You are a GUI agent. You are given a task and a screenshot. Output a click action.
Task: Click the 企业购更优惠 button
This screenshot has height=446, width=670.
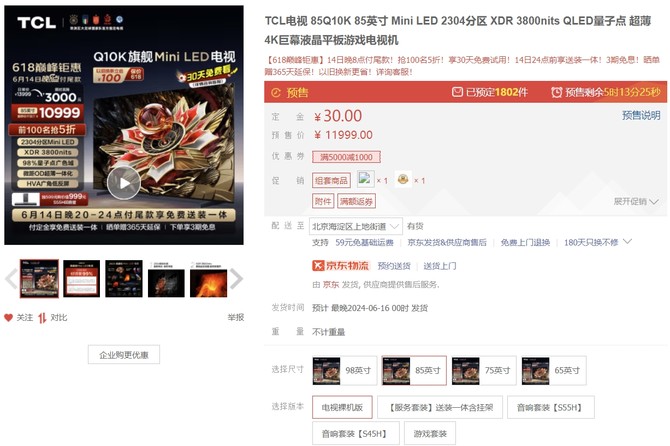click(124, 355)
